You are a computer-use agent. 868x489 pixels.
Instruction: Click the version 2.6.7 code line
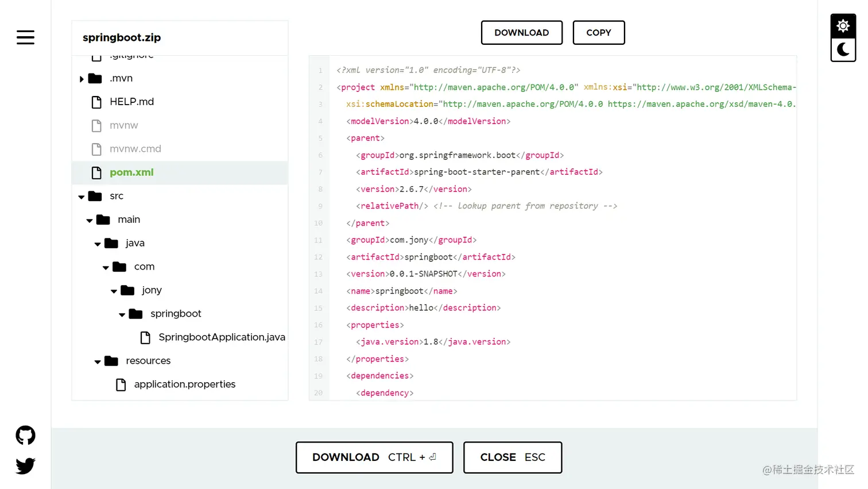(x=414, y=189)
